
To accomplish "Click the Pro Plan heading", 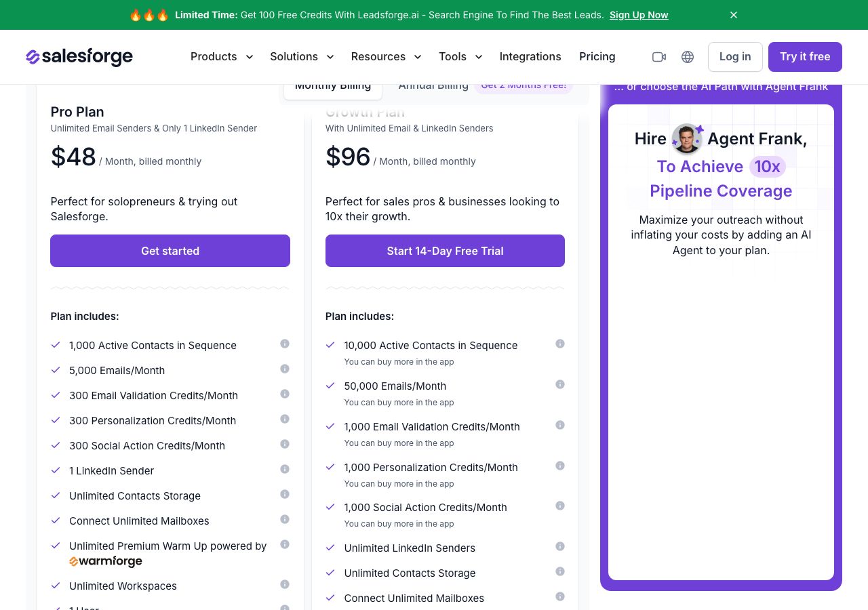I will 77,112.
